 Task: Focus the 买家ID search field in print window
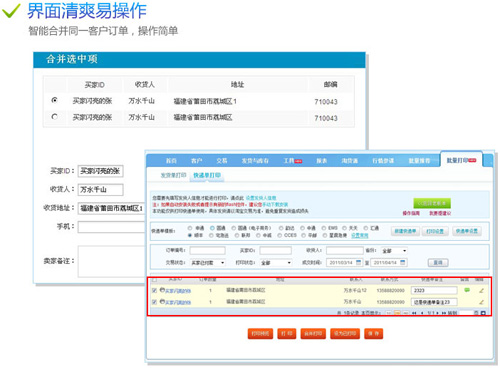[x=276, y=250]
